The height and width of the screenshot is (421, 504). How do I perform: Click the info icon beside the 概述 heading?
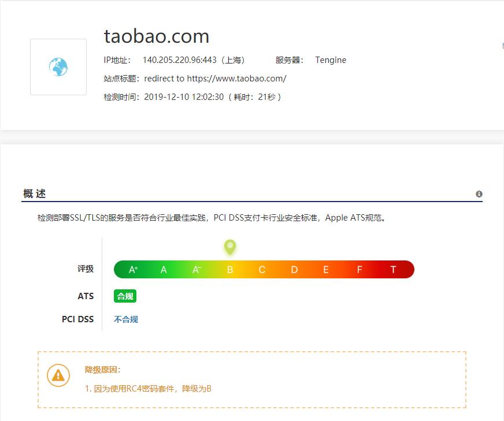(x=479, y=194)
